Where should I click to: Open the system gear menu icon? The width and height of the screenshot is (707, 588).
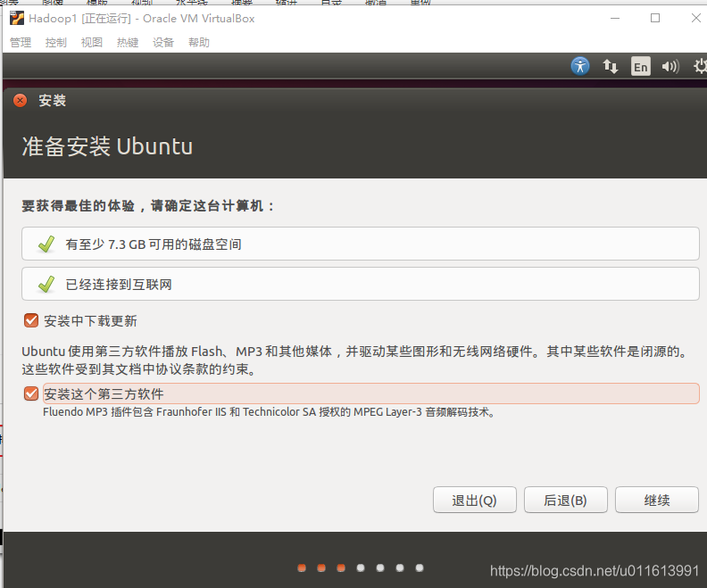click(x=700, y=66)
